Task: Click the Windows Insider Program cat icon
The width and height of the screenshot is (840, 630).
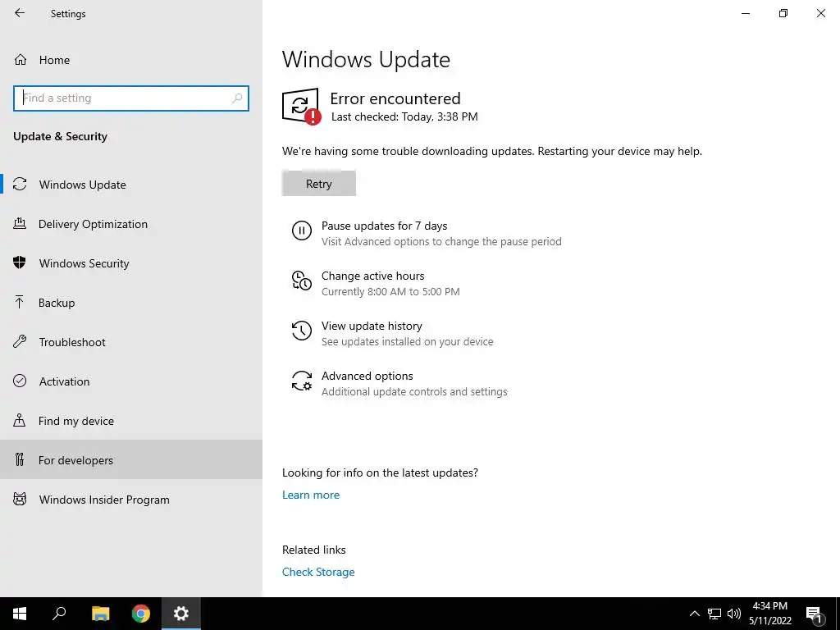Action: tap(20, 500)
